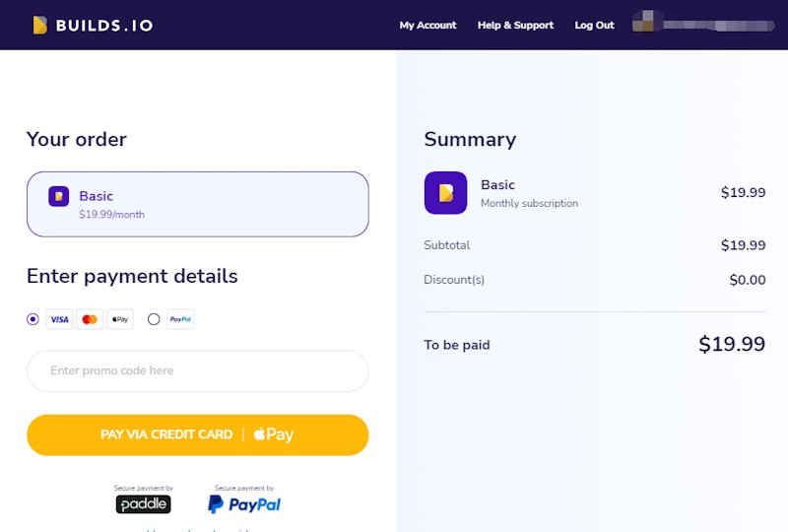The height and width of the screenshot is (532, 788).
Task: Click the Apple Pay payment icon
Action: tap(120, 319)
